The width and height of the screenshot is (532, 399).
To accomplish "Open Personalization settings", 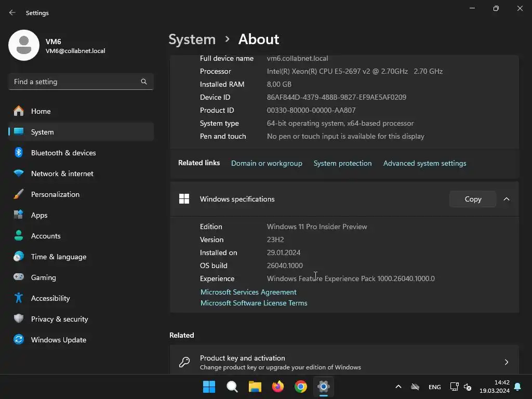I will tap(81, 194).
